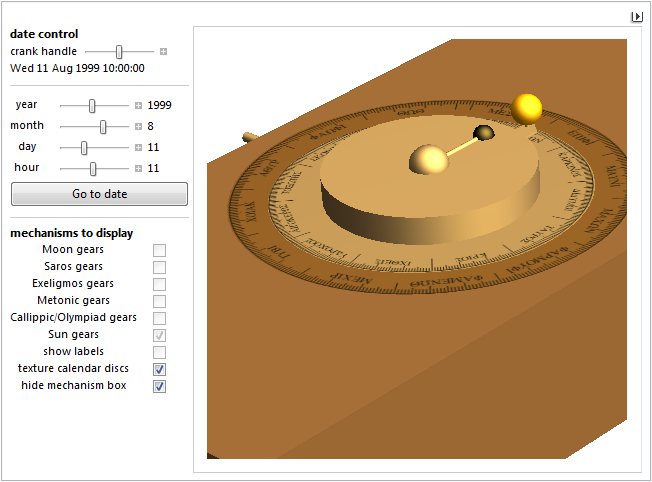Open the hour slider plus icon
The image size is (652, 482).
139,168
